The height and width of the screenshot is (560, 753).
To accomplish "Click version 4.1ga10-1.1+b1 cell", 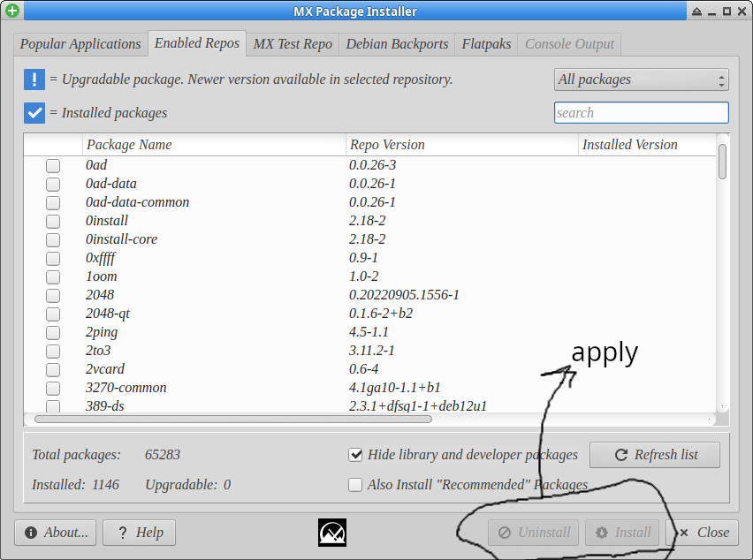I will (x=395, y=387).
